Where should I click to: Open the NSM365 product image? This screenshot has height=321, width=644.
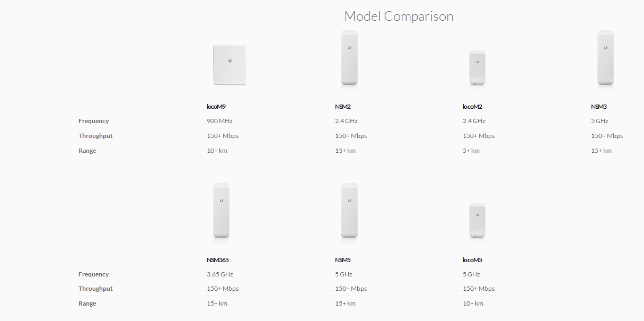[x=221, y=211]
